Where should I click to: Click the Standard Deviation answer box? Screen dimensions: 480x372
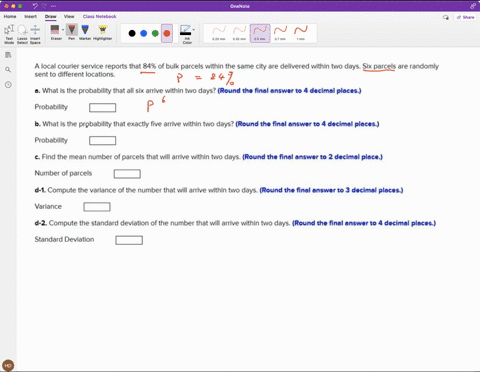(x=129, y=240)
